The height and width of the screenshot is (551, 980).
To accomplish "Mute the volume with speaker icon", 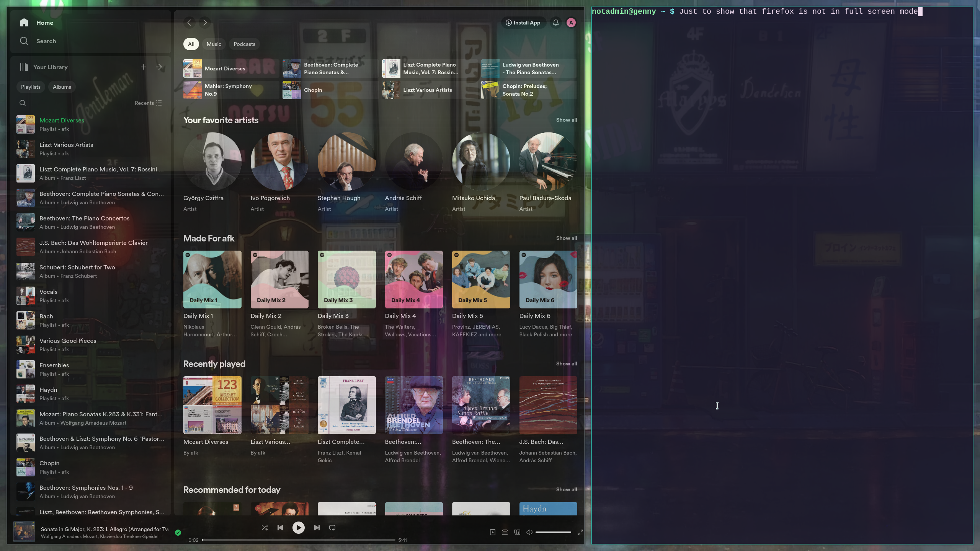I will pos(529,532).
